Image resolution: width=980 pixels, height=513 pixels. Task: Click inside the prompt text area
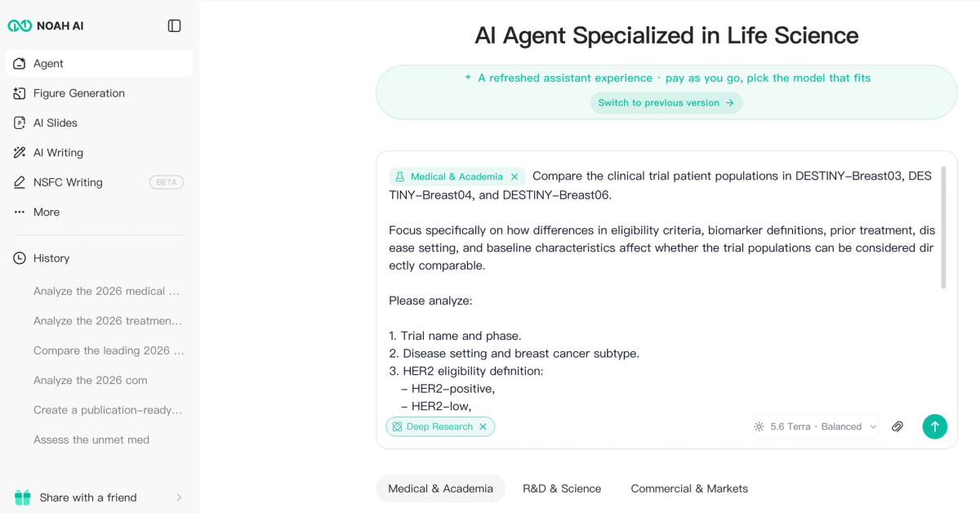(x=661, y=310)
